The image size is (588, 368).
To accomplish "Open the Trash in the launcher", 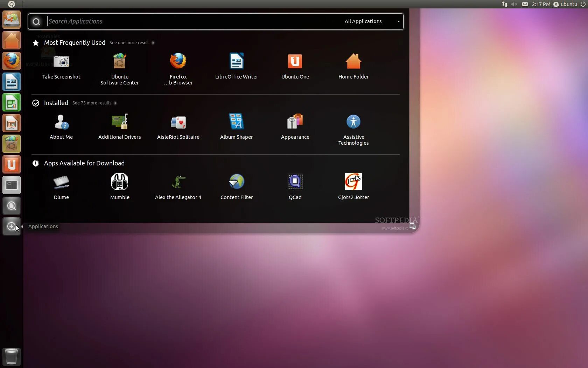I will point(12,356).
